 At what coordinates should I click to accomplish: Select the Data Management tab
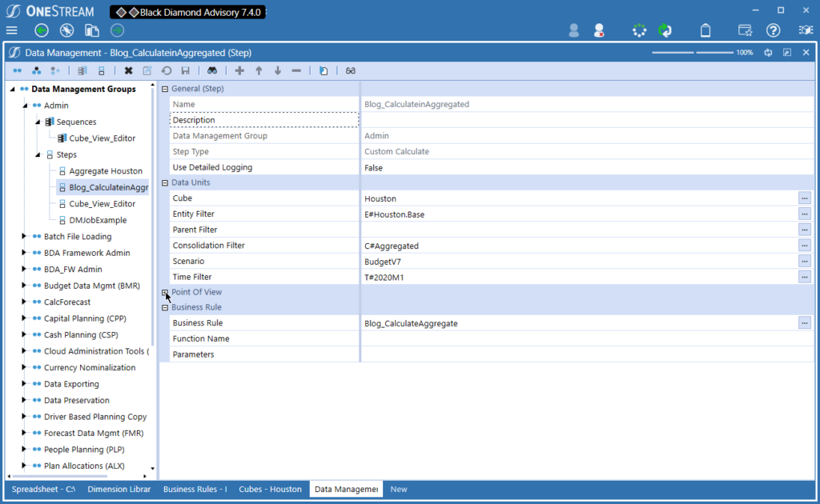point(346,490)
